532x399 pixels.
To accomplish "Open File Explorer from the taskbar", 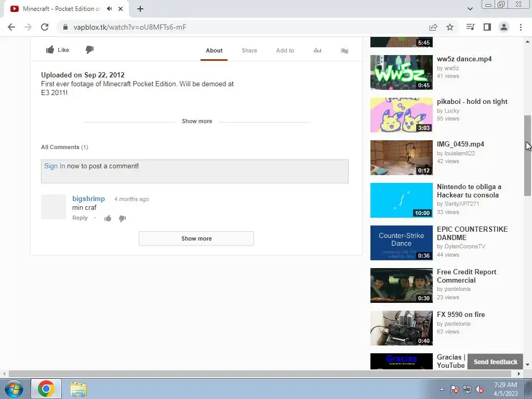I will (78, 389).
